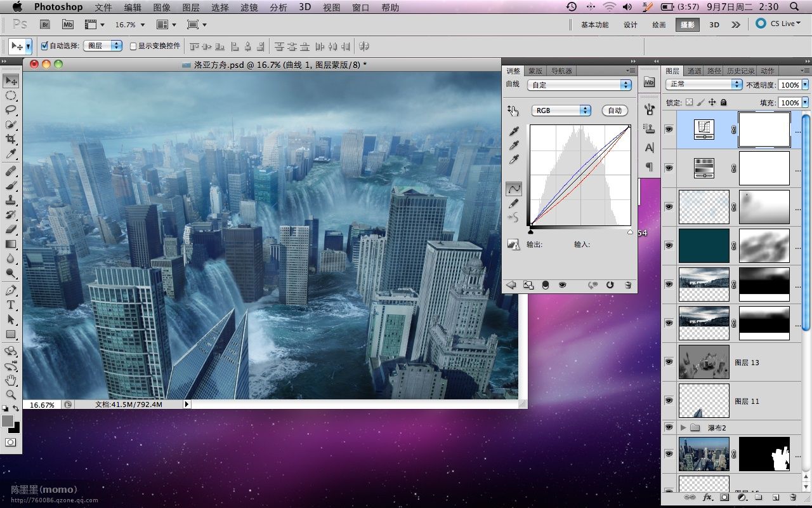Screen dimensions: 812x508
Task: Open the 选择 menu
Action: pos(220,8)
